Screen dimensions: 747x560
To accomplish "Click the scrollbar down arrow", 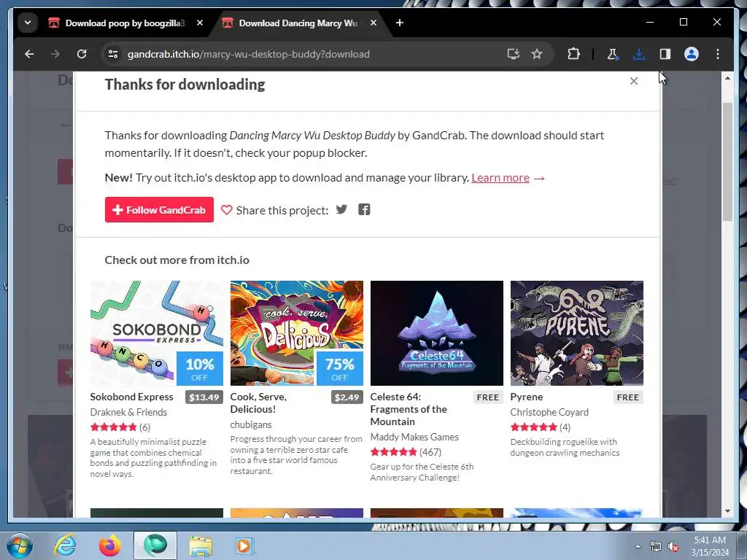I will click(727, 511).
